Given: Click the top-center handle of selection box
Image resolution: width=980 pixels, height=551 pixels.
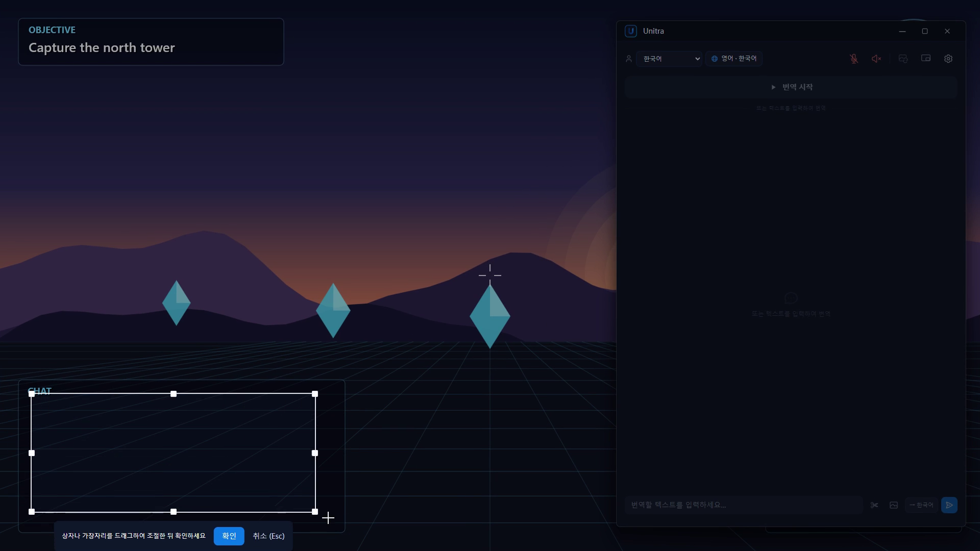Looking at the screenshot, I should tap(174, 394).
